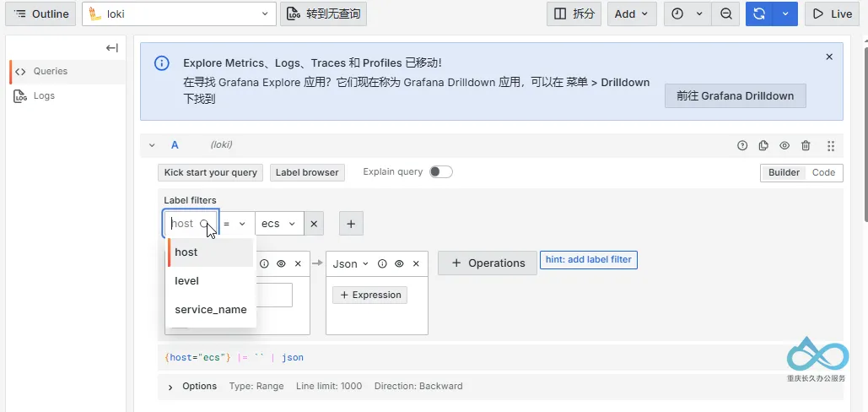Click the vertical scrollbar on right
This screenshot has width=868, height=412.
[865, 133]
